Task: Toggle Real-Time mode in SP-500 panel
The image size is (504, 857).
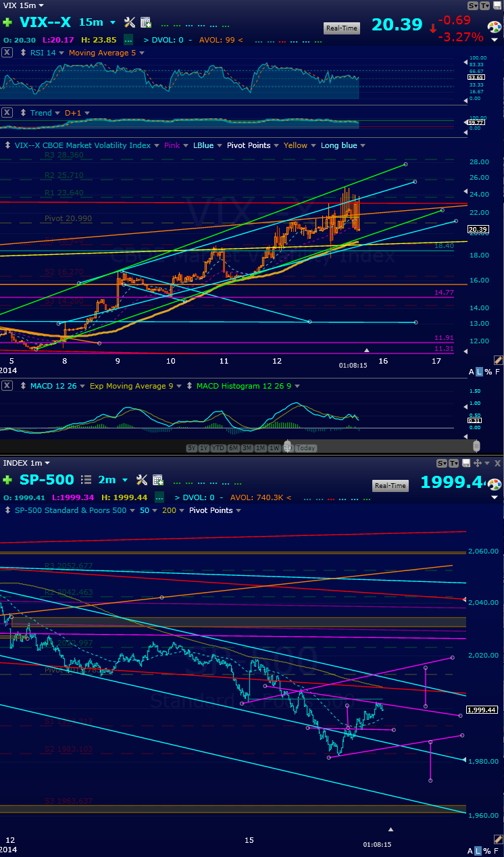Action: [390, 486]
